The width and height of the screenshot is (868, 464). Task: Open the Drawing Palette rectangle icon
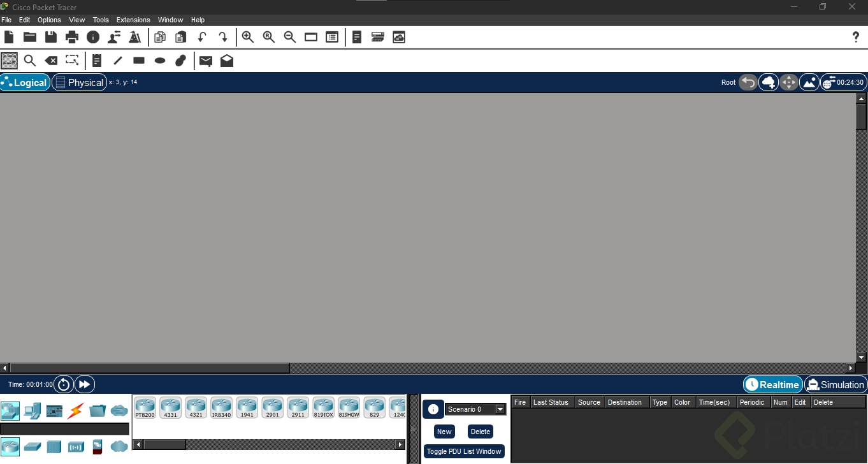(x=311, y=37)
